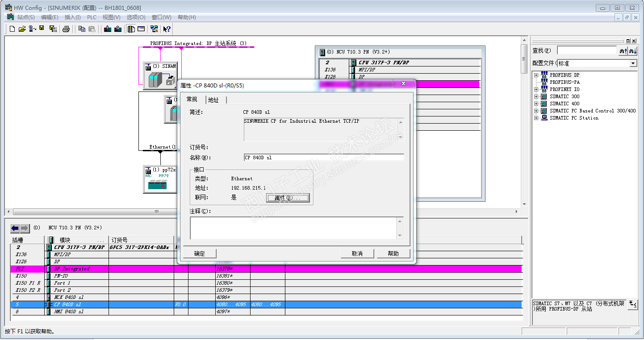Click the 取消 button in properties dialog
The height and width of the screenshot is (340, 644).
point(357,253)
